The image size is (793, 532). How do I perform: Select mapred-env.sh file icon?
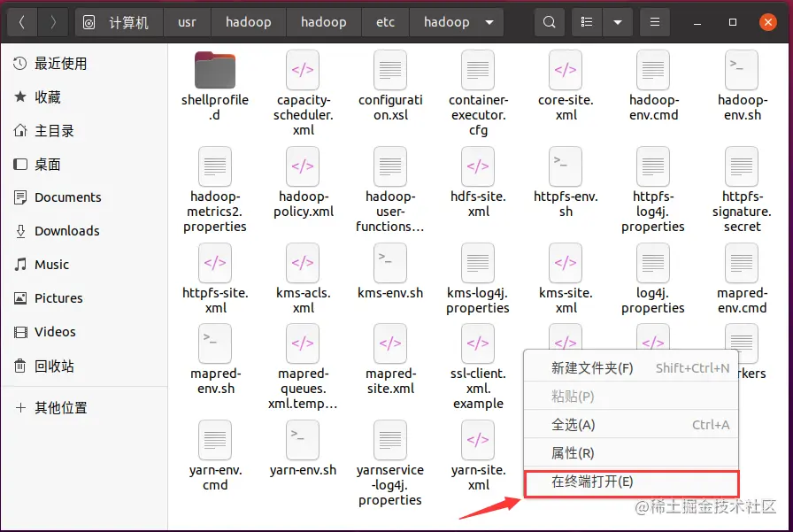pos(215,343)
